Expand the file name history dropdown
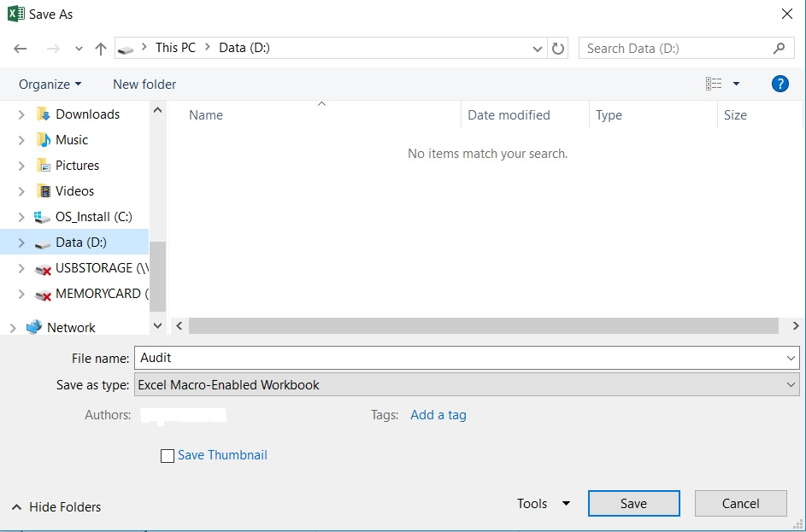806x532 pixels. 792,357
